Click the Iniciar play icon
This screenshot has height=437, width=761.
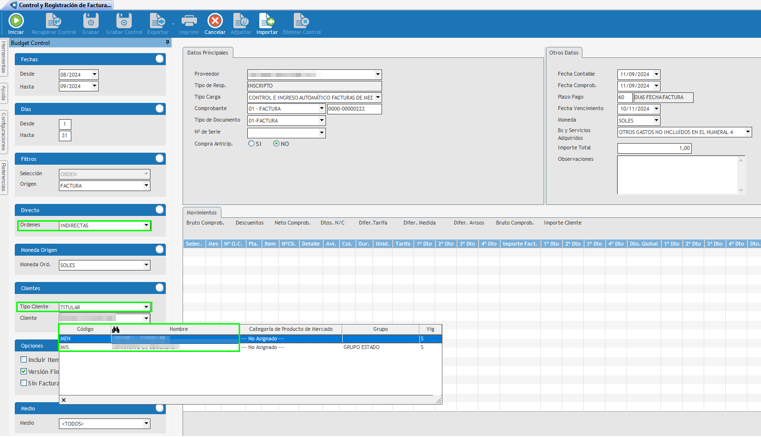[x=16, y=21]
